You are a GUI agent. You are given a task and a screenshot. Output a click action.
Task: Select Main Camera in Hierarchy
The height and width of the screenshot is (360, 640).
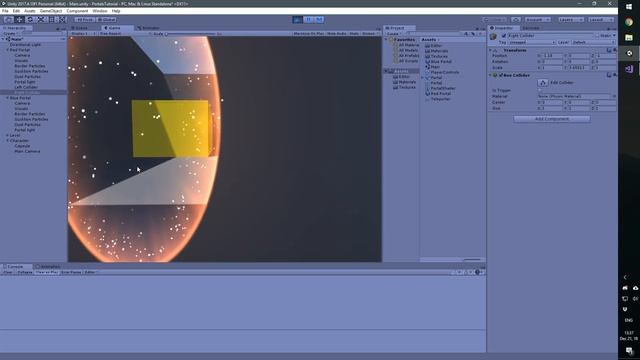27,151
